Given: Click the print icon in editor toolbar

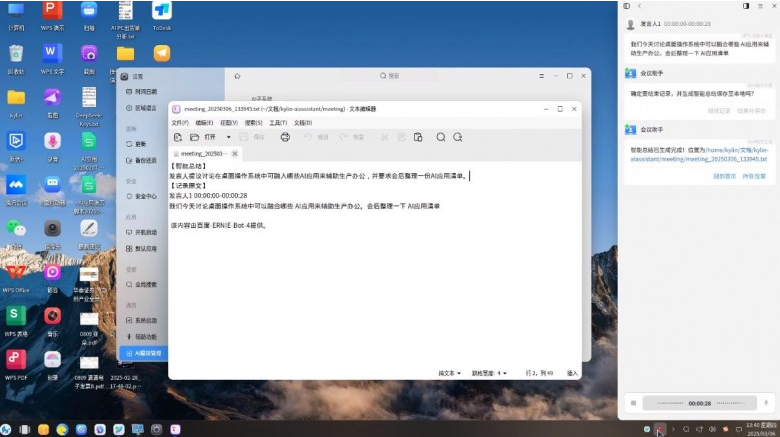Looking at the screenshot, I should click(x=285, y=137).
